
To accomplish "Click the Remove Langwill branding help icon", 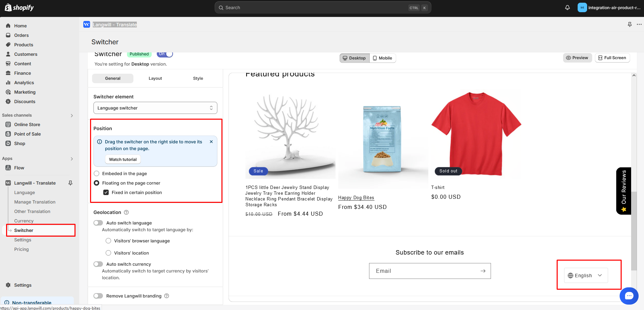I will pos(167,296).
